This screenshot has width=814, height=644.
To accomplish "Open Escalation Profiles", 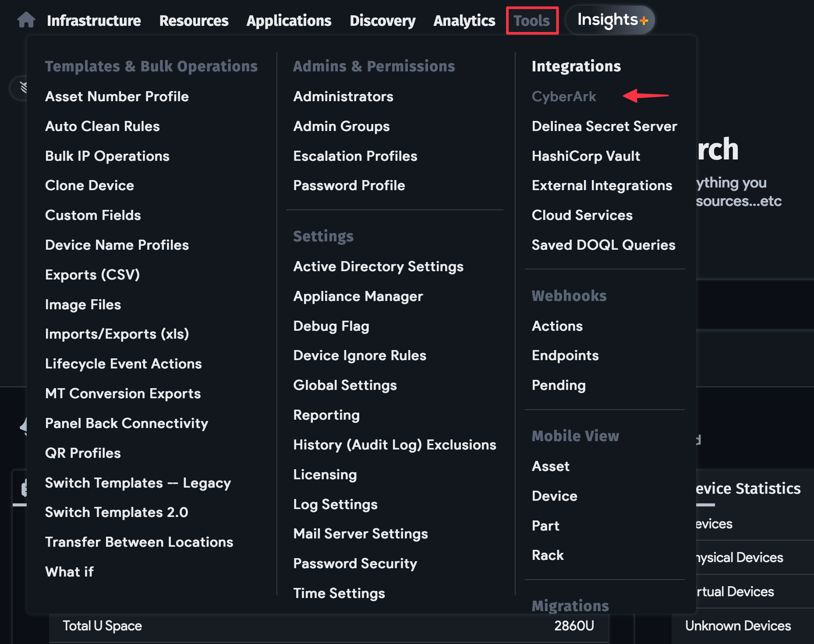I will pyautogui.click(x=355, y=156).
